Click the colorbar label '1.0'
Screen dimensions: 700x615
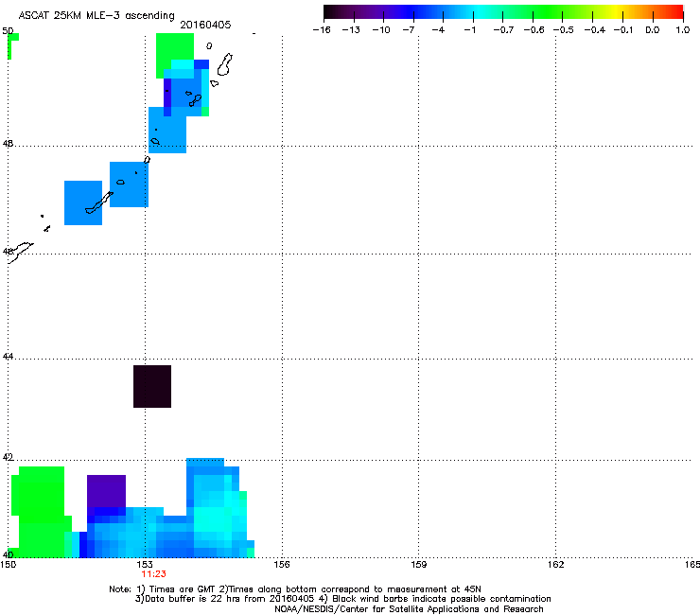click(683, 30)
